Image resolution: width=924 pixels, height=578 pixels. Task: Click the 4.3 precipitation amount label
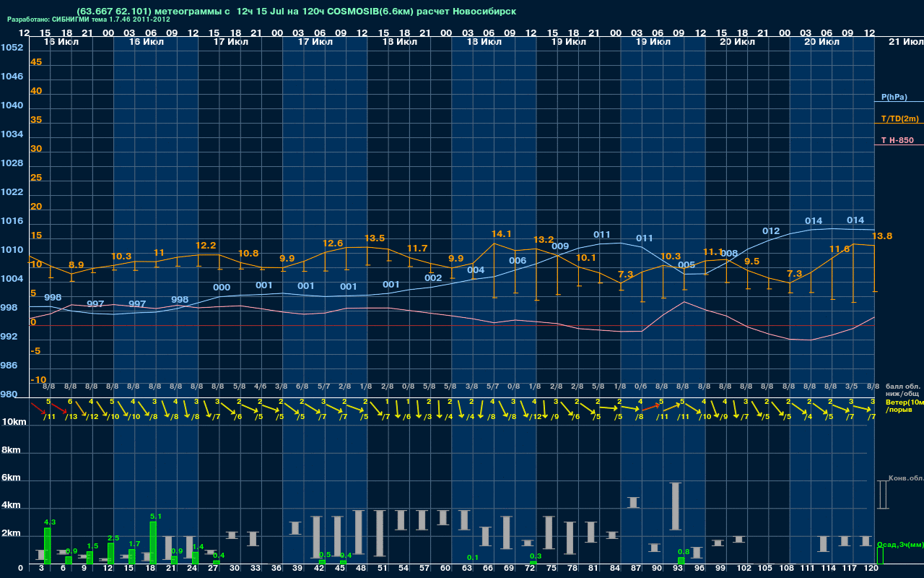50,522
